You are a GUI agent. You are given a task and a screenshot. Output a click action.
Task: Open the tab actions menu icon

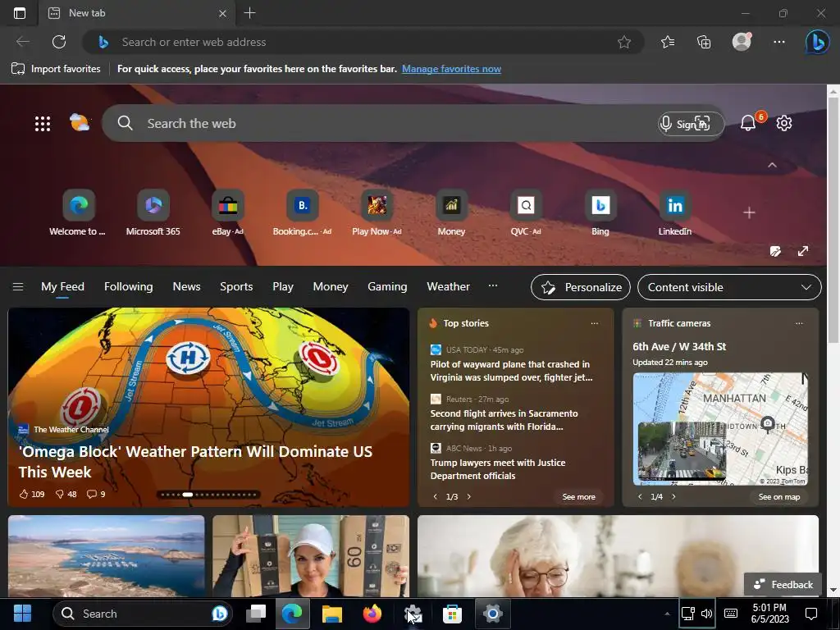pos(20,13)
